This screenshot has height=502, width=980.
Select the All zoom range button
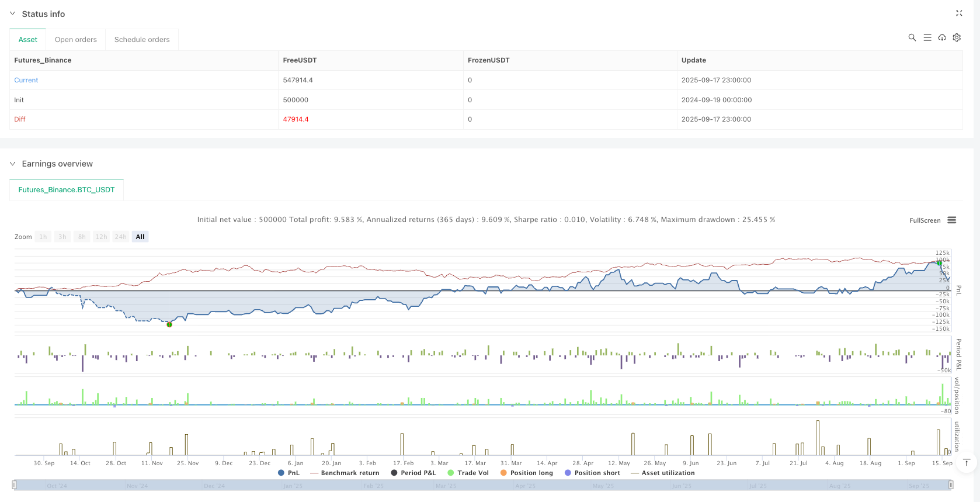pyautogui.click(x=140, y=237)
